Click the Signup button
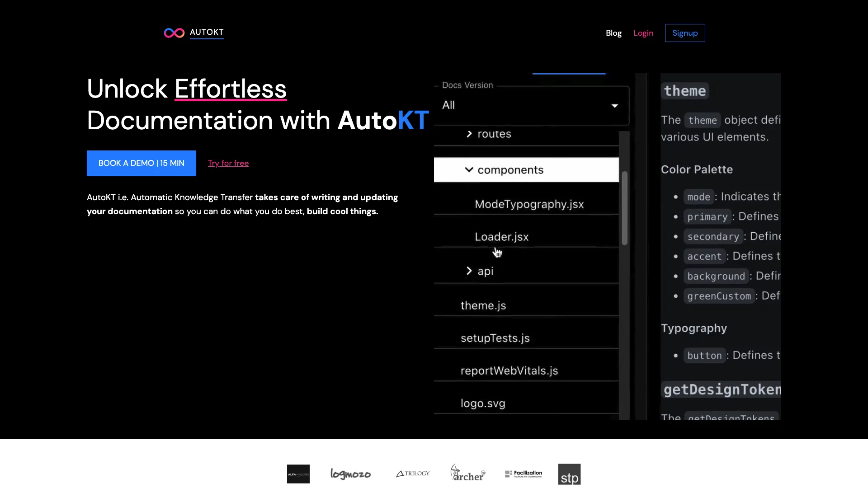The image size is (868, 488). tap(685, 33)
